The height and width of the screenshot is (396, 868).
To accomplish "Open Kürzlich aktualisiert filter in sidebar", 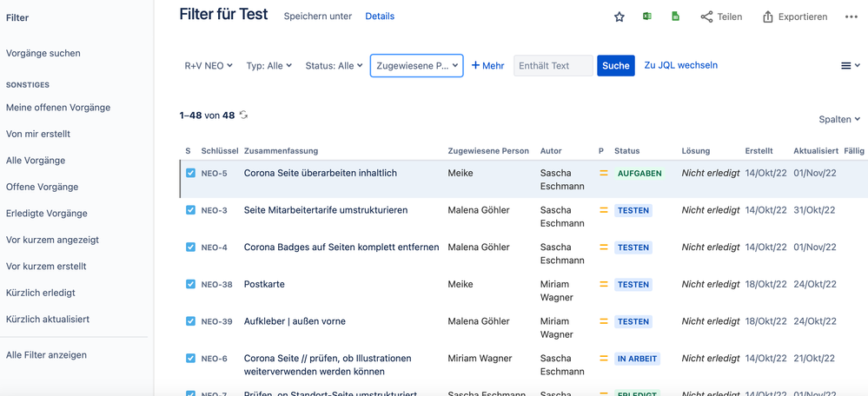I will pyautogui.click(x=48, y=320).
